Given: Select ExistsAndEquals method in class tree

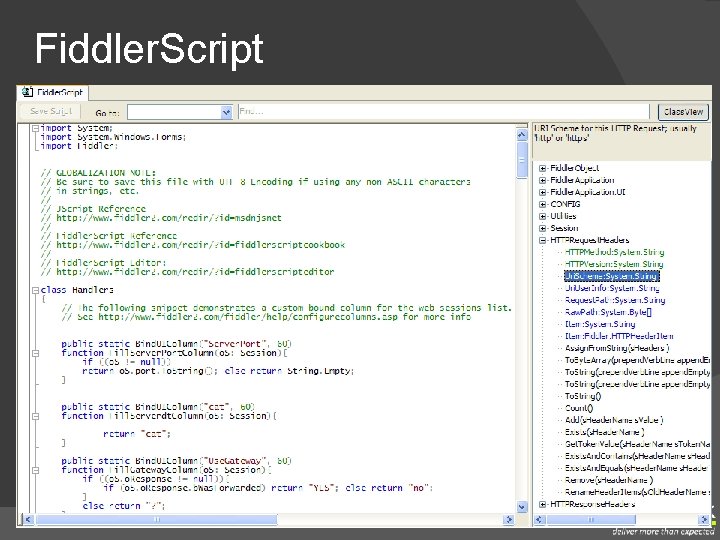Looking at the screenshot, I should 637,467.
